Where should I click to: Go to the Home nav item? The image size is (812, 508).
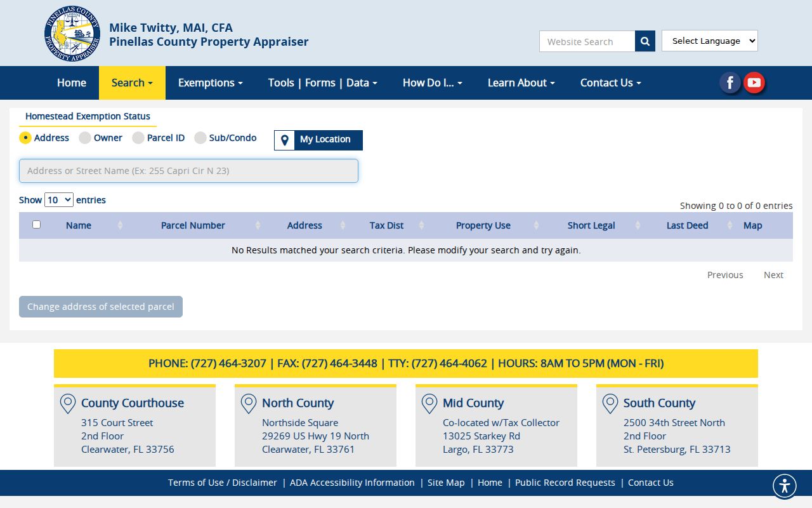[72, 83]
